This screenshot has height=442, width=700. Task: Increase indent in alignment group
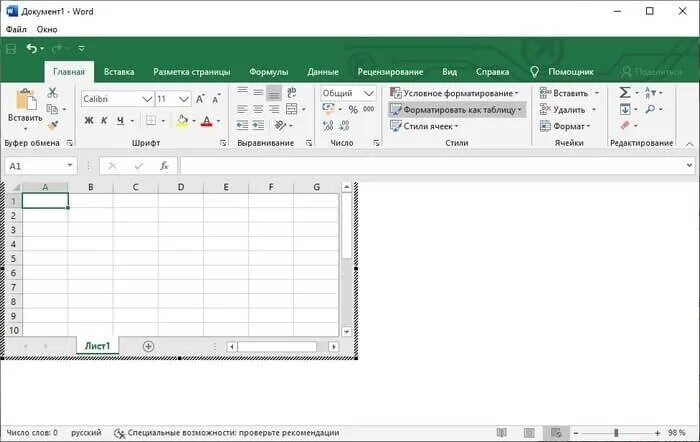coord(258,125)
